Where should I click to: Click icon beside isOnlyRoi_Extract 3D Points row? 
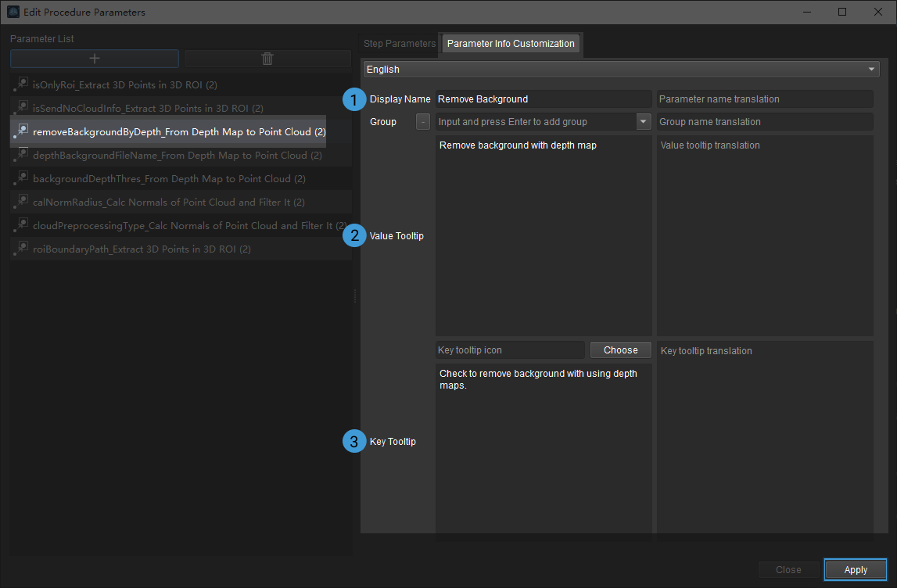[21, 84]
